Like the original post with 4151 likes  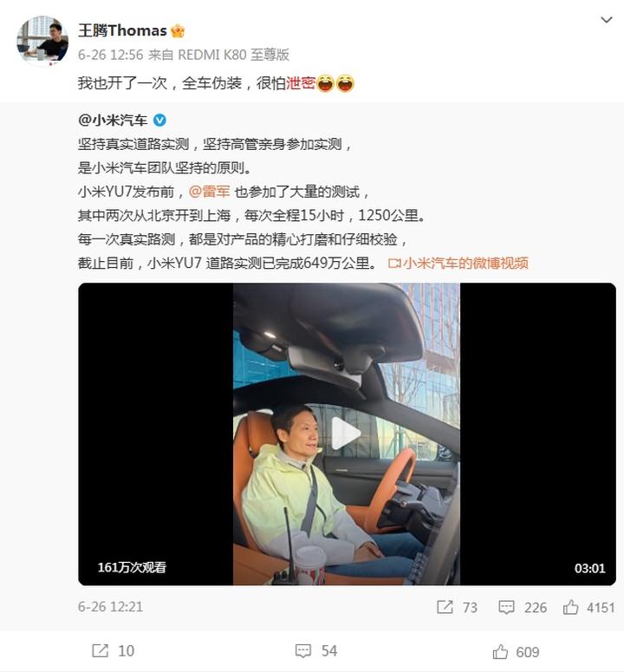570,607
